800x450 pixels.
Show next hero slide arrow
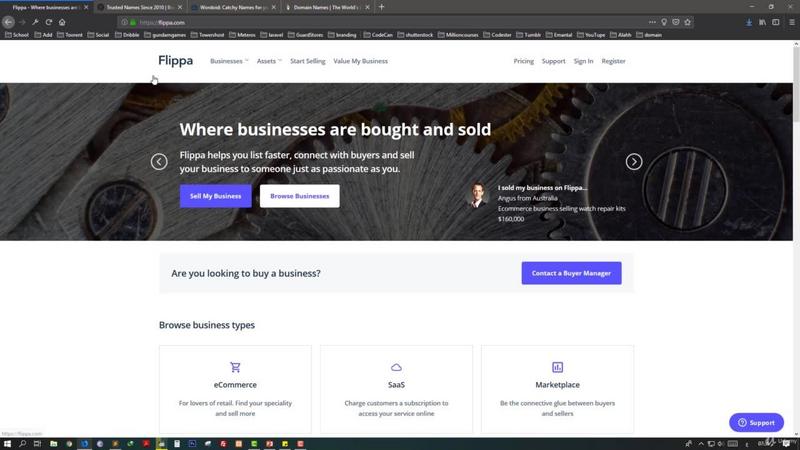[634, 162]
